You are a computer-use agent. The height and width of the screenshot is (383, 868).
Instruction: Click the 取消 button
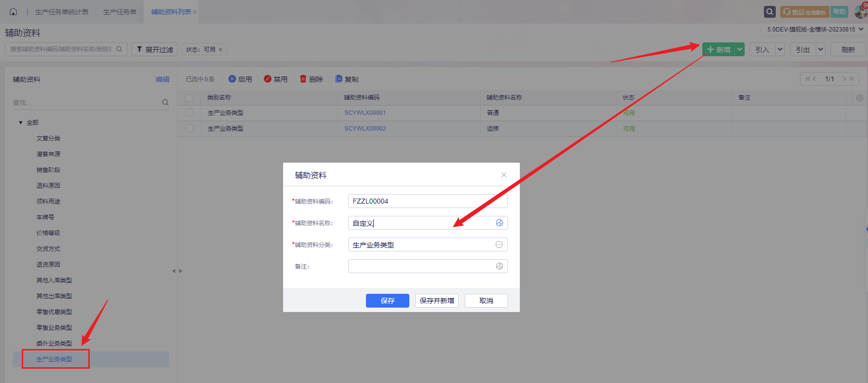(x=486, y=301)
